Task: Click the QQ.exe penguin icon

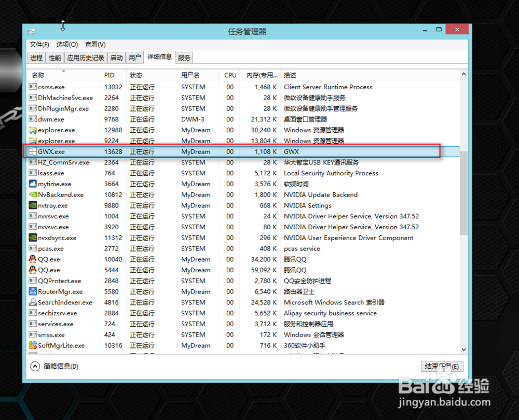Action: pyautogui.click(x=32, y=259)
